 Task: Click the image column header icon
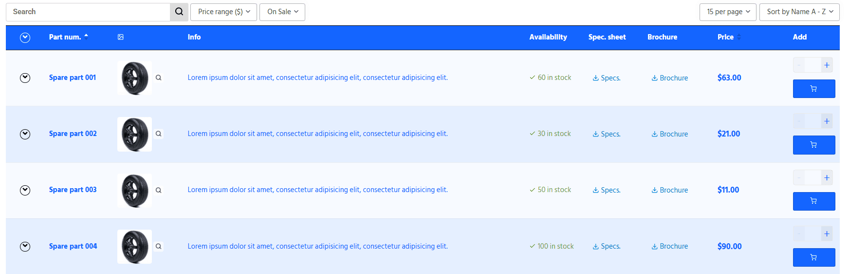pyautogui.click(x=121, y=37)
